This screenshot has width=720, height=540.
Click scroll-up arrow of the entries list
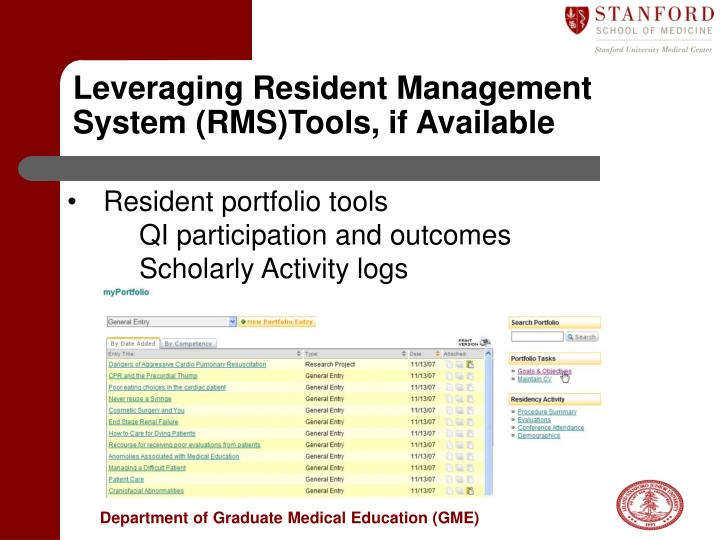488,354
